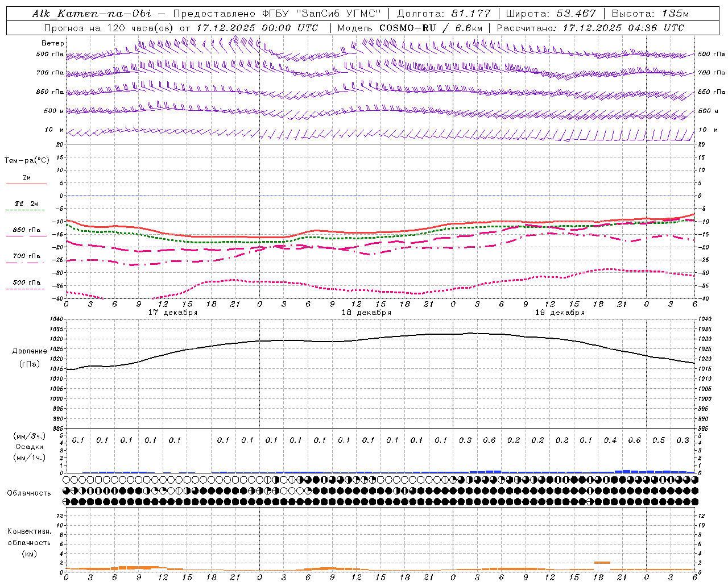
Task: Click the Осадки section label
Action: 30,447
